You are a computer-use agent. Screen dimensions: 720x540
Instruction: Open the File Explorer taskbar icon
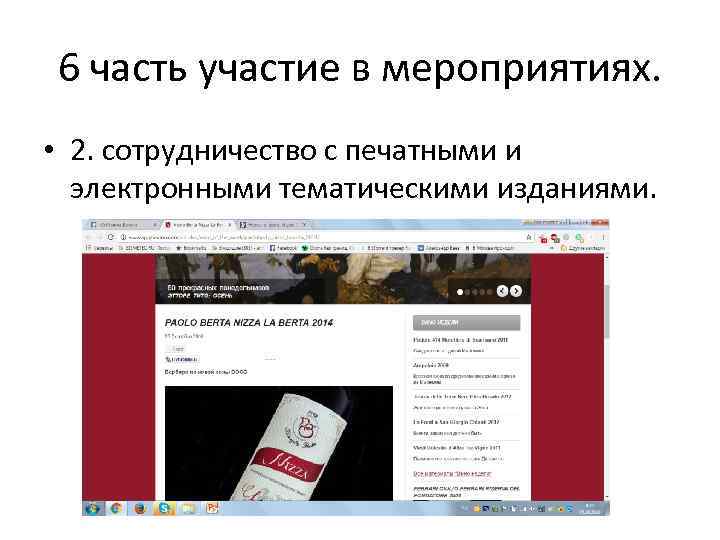188,508
